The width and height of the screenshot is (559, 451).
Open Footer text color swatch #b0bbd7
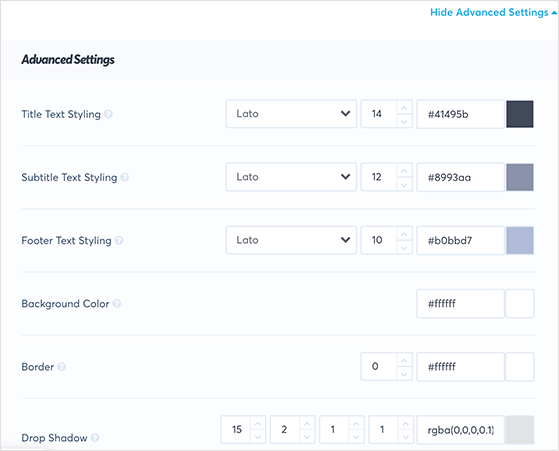pos(520,240)
